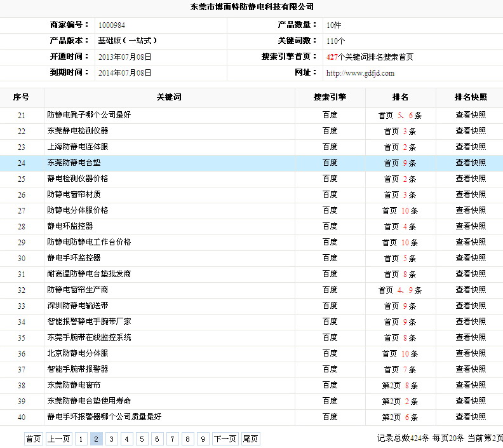Jump to page 7
The image size is (503, 448).
(x=172, y=438)
